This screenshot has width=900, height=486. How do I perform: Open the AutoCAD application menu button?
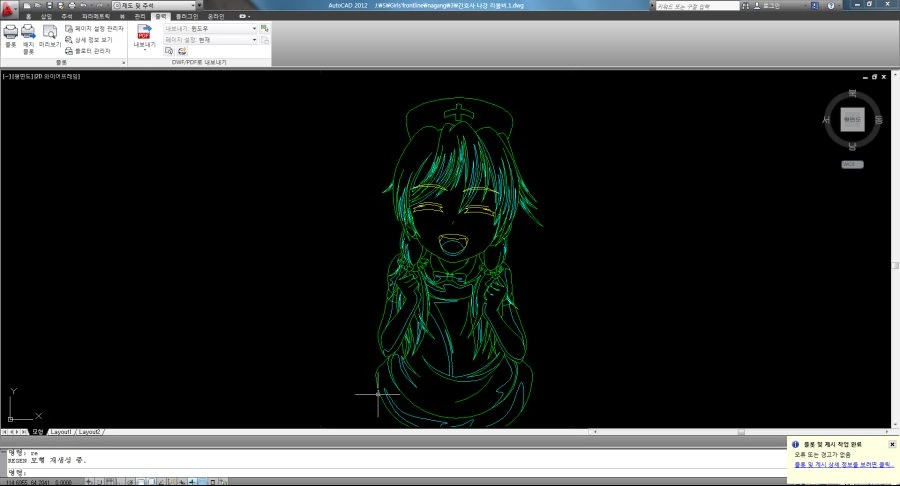7,9
